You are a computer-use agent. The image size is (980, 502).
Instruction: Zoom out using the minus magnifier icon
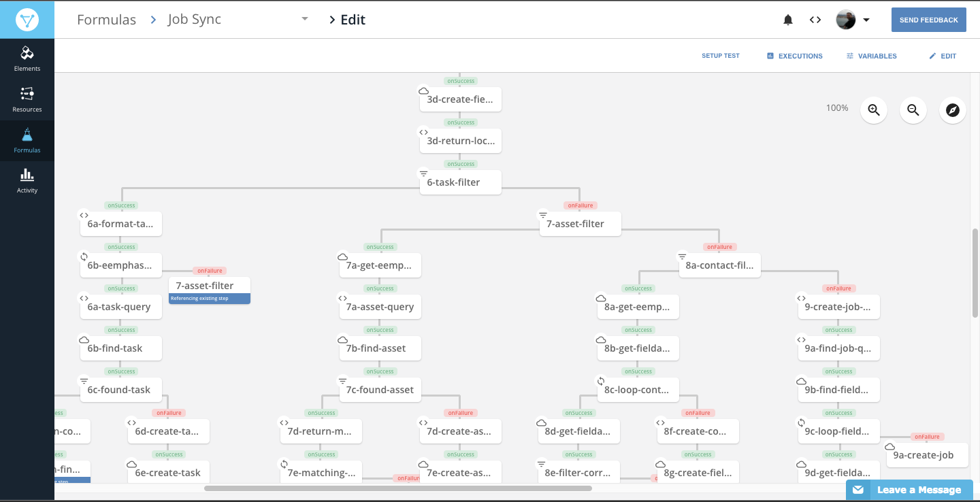point(913,110)
